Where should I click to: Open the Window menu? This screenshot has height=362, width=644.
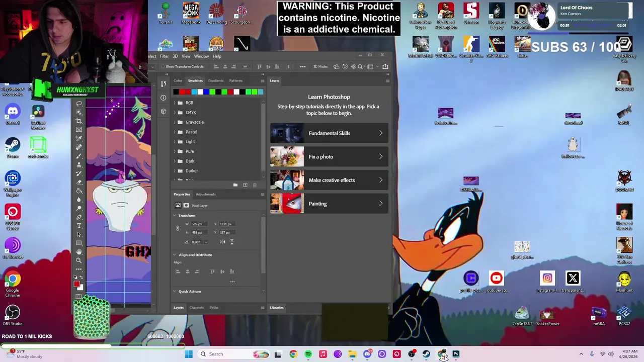pos(201,56)
